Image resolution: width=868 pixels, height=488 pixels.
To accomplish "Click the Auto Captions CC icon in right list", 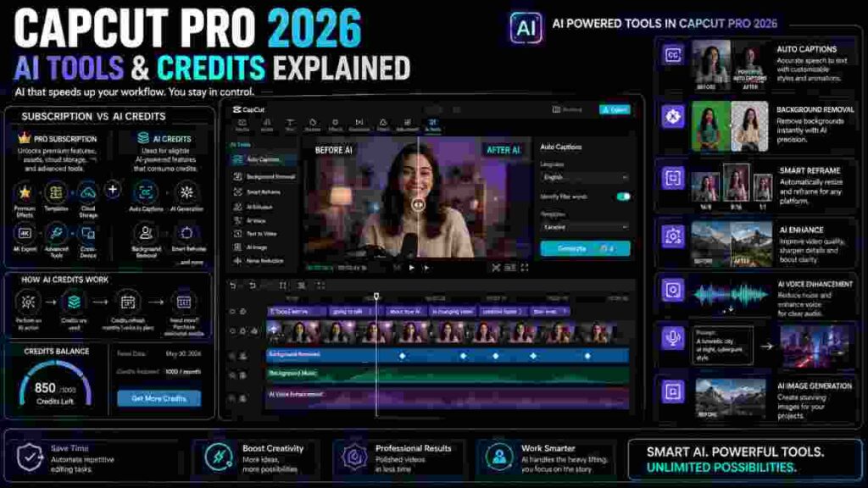I will pyautogui.click(x=672, y=55).
